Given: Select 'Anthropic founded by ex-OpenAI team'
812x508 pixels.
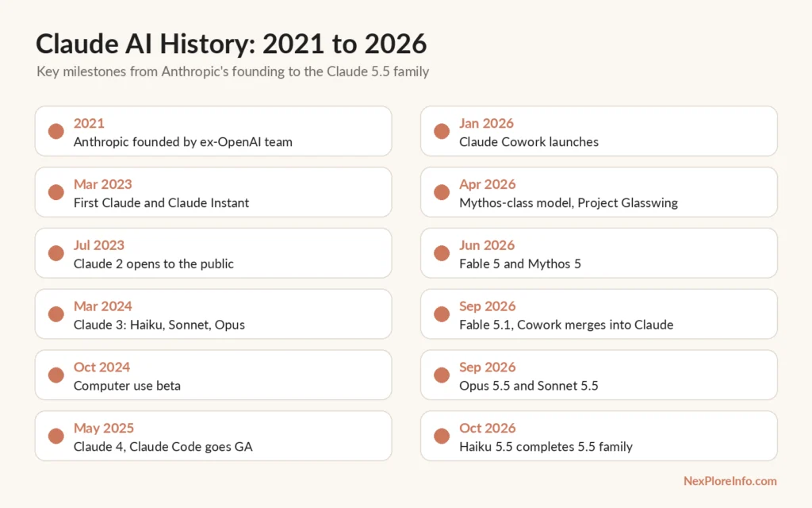Looking at the screenshot, I should pos(183,142).
